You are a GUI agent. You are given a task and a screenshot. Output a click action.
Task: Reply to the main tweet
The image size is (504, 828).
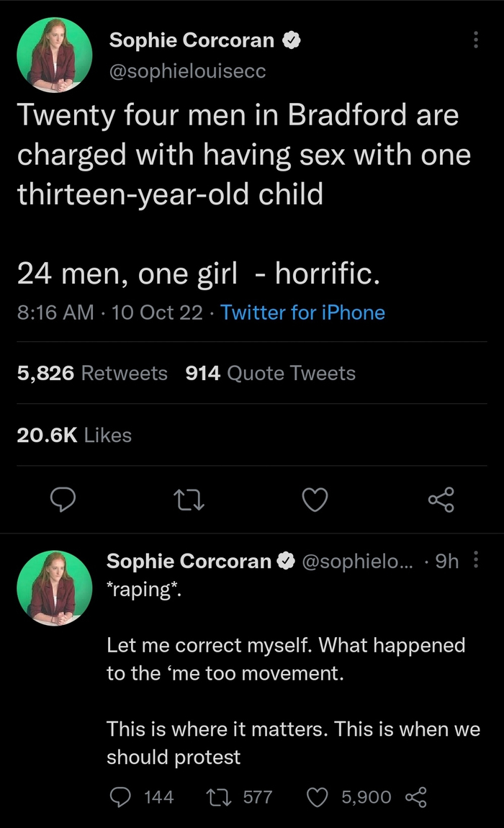(x=65, y=499)
